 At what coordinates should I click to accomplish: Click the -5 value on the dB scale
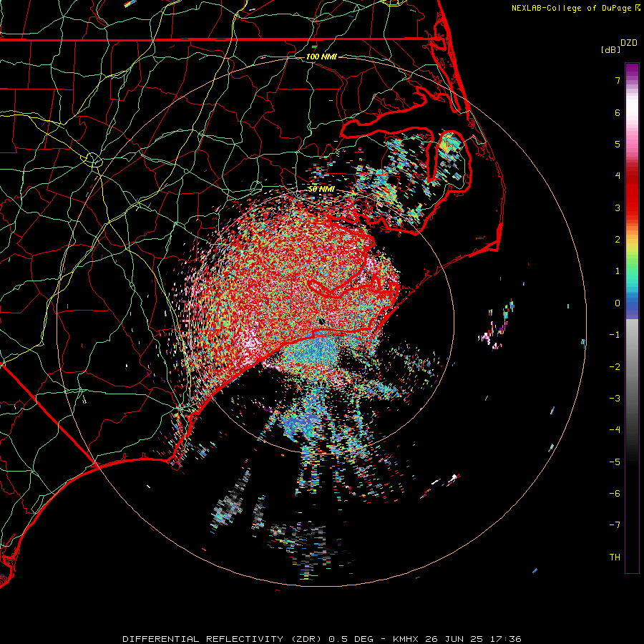pyautogui.click(x=615, y=462)
